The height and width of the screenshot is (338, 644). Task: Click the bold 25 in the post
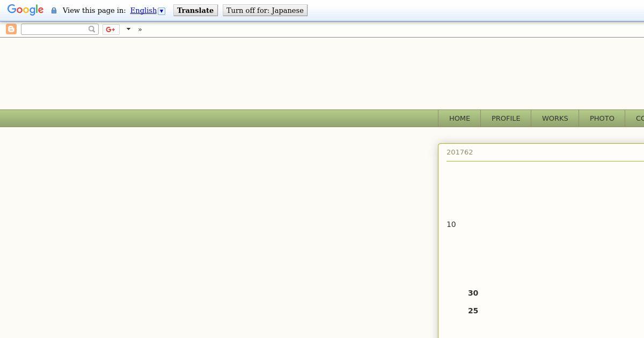[473, 311]
